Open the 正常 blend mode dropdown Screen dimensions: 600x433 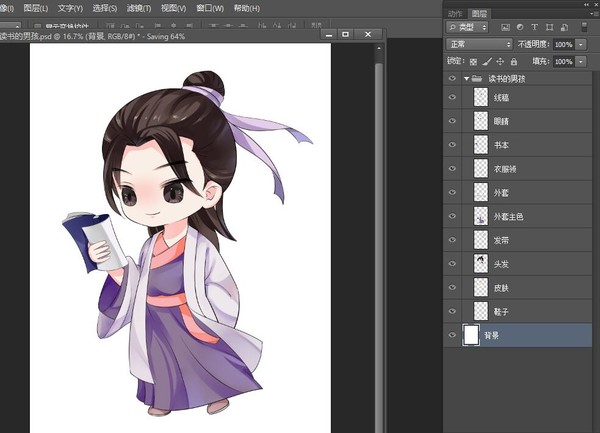[479, 44]
